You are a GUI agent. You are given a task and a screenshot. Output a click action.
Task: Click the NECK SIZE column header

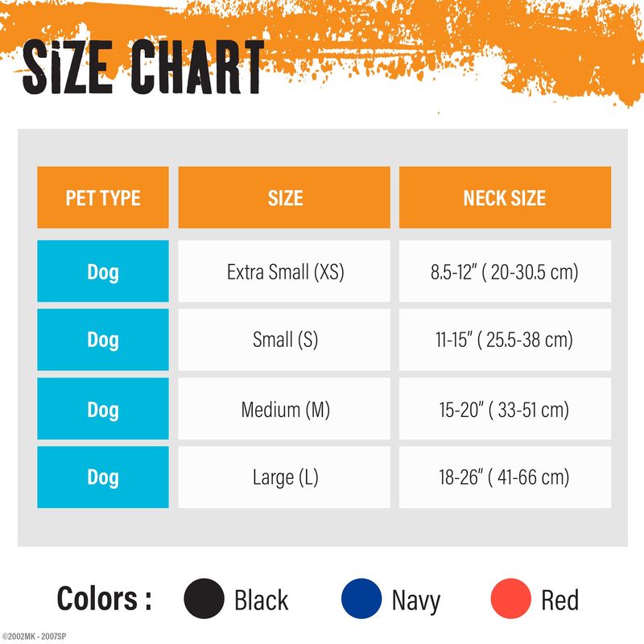505,198
